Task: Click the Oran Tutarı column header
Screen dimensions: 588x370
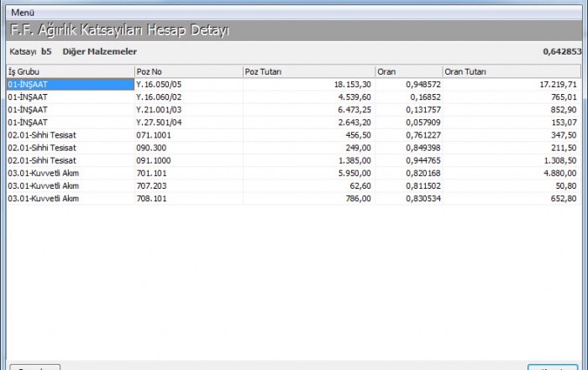Action: [510, 72]
